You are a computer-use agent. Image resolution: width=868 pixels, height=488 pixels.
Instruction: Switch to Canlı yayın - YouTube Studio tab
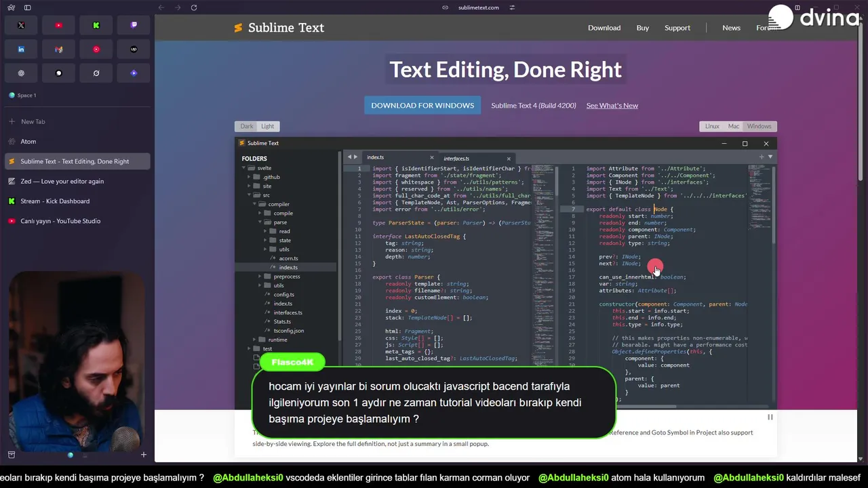click(77, 221)
